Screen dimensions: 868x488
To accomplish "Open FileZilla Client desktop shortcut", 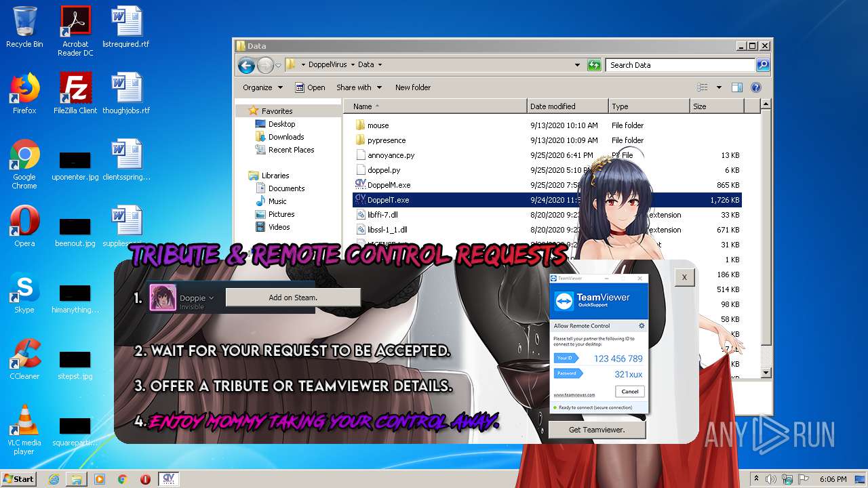I will (x=75, y=94).
